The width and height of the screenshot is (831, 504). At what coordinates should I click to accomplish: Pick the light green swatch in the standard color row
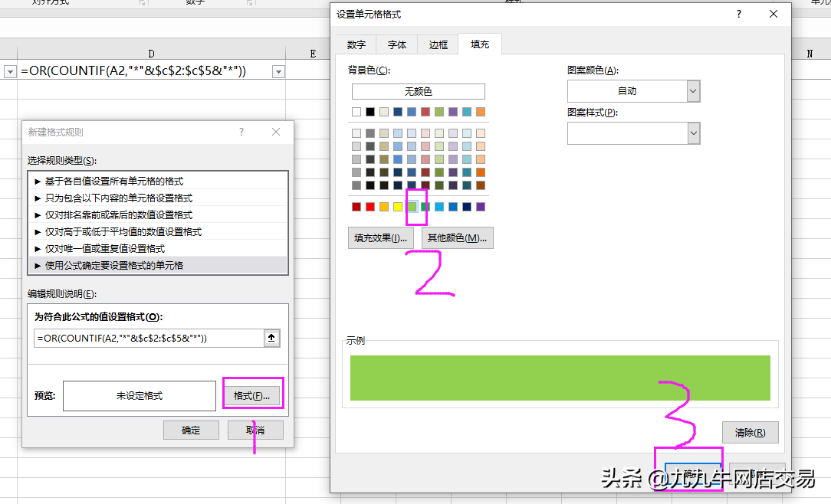coord(412,207)
